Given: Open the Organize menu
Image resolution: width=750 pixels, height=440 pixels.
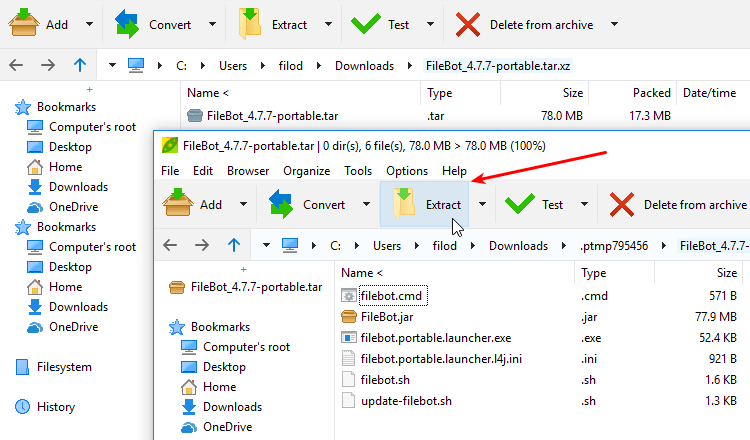Looking at the screenshot, I should (x=307, y=171).
